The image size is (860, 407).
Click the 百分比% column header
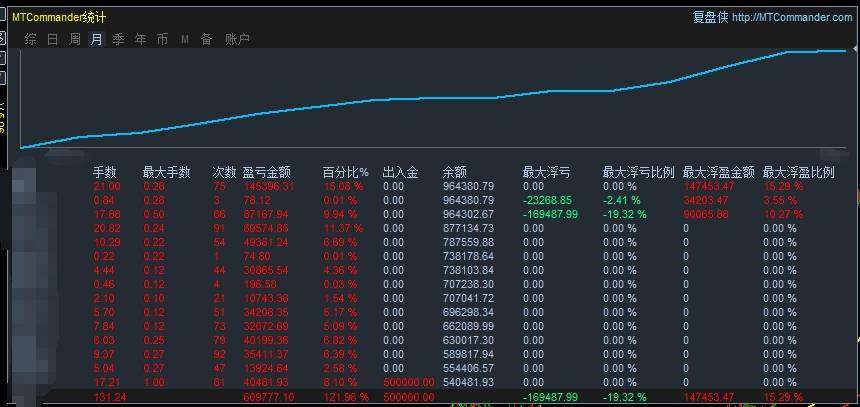coord(345,172)
